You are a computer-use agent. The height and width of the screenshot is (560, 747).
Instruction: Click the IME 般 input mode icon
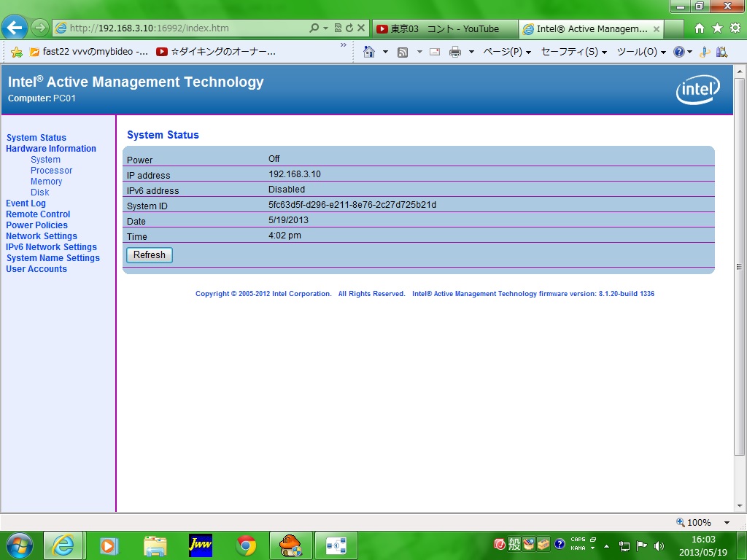[x=514, y=544]
